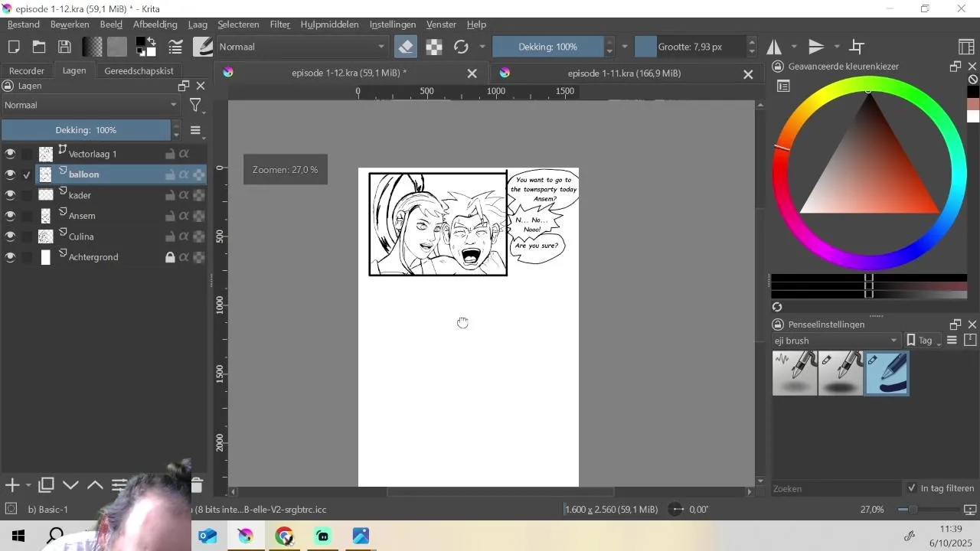This screenshot has width=980, height=551.
Task: Open the brush preset chooser icon
Action: click(203, 47)
